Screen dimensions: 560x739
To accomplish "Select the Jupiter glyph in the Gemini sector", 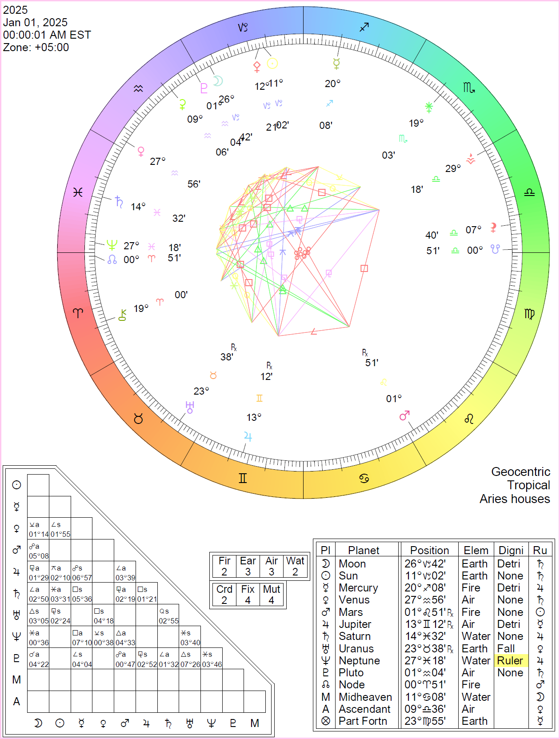I will (248, 437).
